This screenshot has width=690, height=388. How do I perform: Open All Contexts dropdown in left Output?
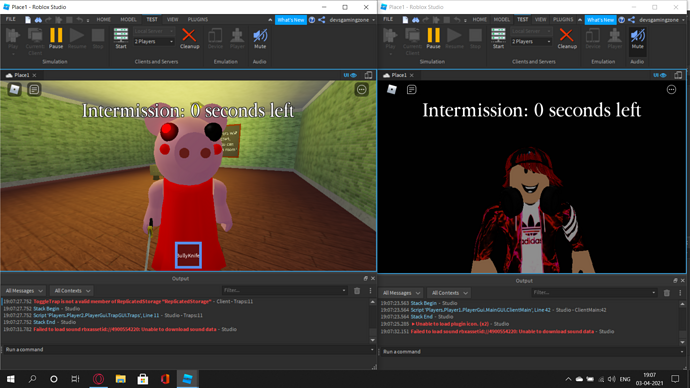click(72, 291)
